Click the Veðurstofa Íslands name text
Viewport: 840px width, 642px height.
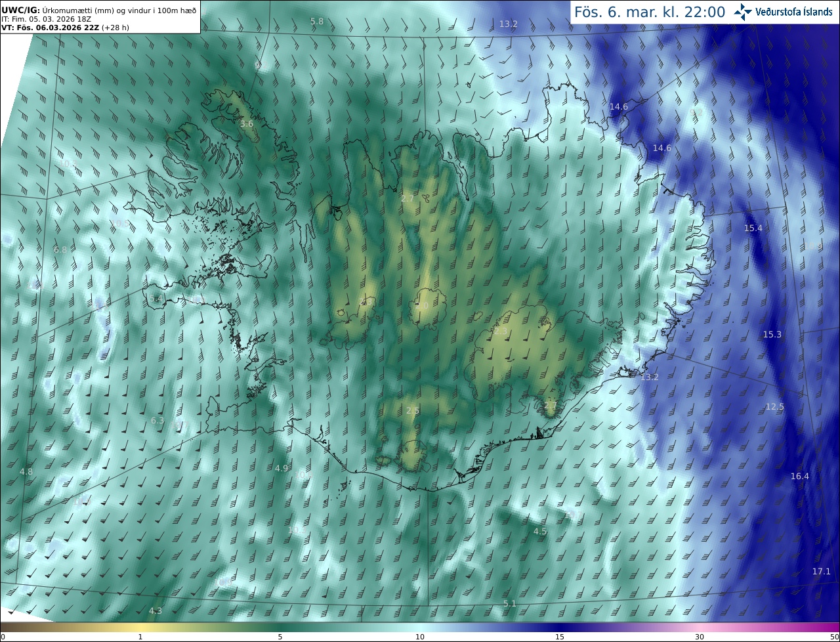tap(794, 12)
